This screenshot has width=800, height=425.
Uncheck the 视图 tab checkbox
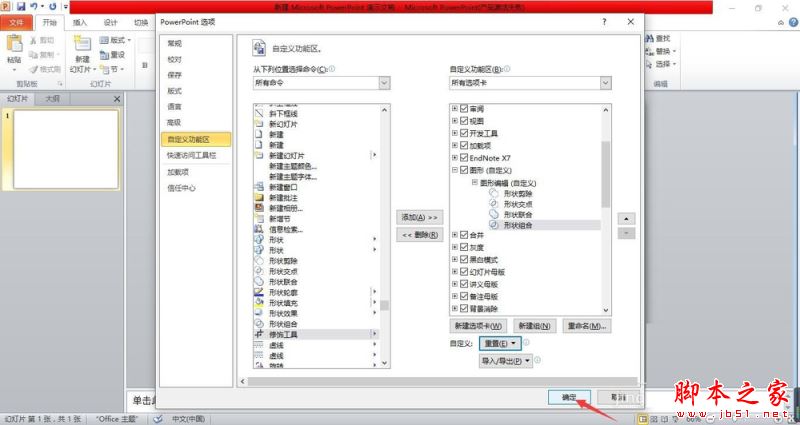coord(464,121)
